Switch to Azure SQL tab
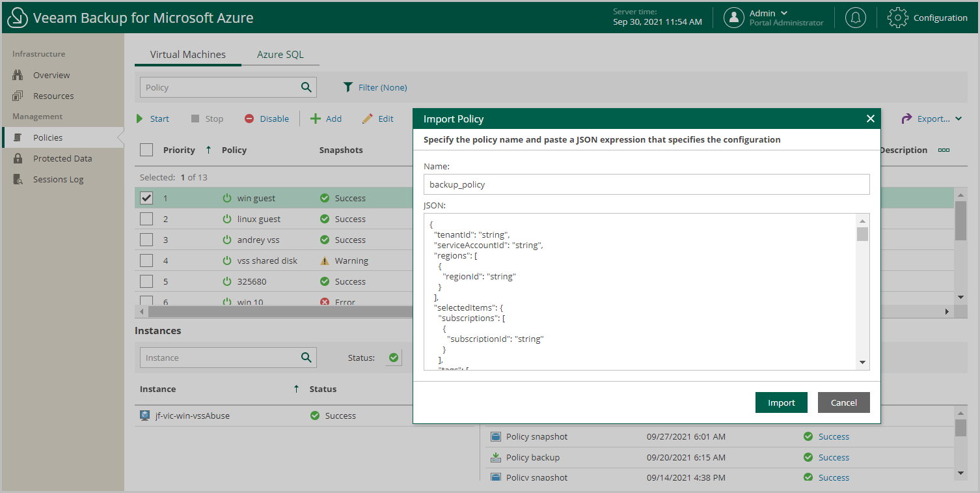The image size is (980, 493). click(x=280, y=55)
